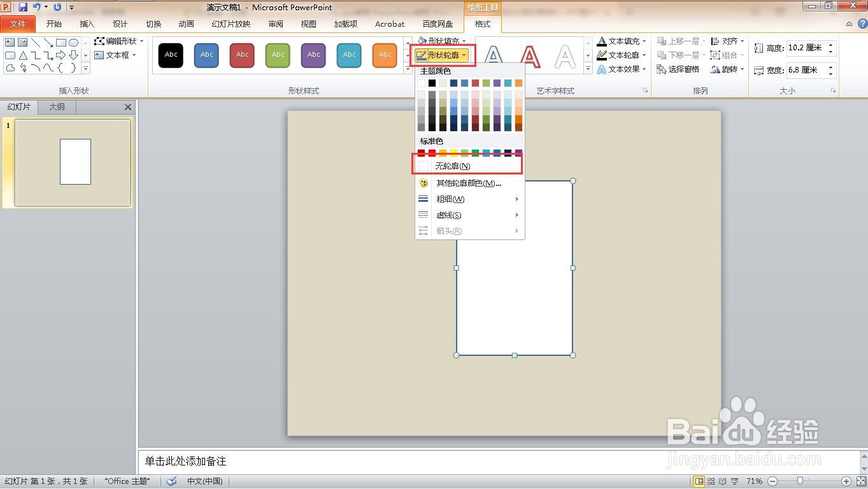Apply the red Abc shape style

tap(242, 55)
